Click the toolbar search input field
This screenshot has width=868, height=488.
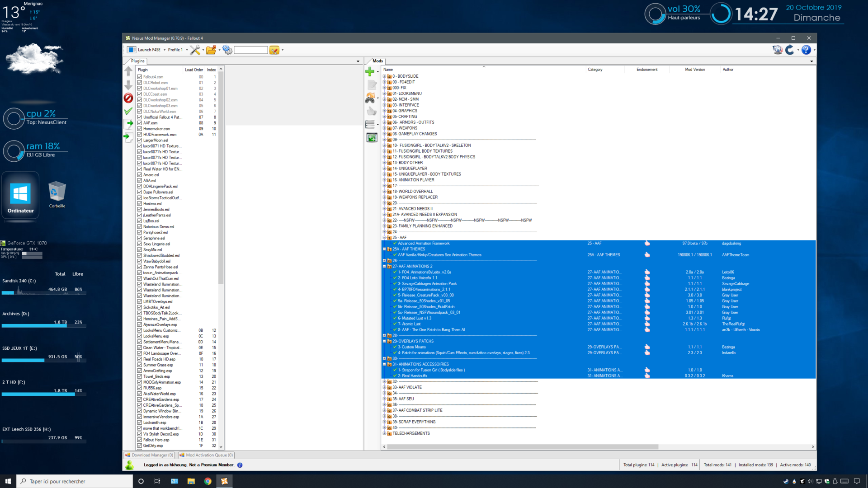[250, 50]
